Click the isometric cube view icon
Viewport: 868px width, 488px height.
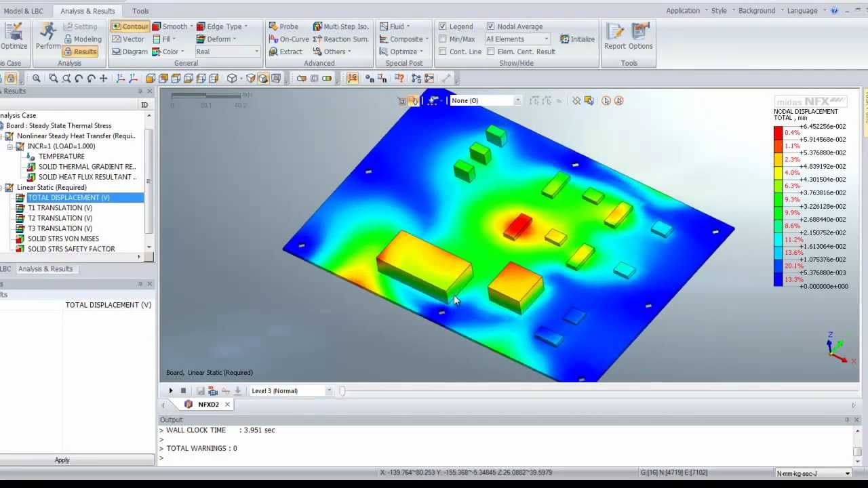pyautogui.click(x=232, y=79)
